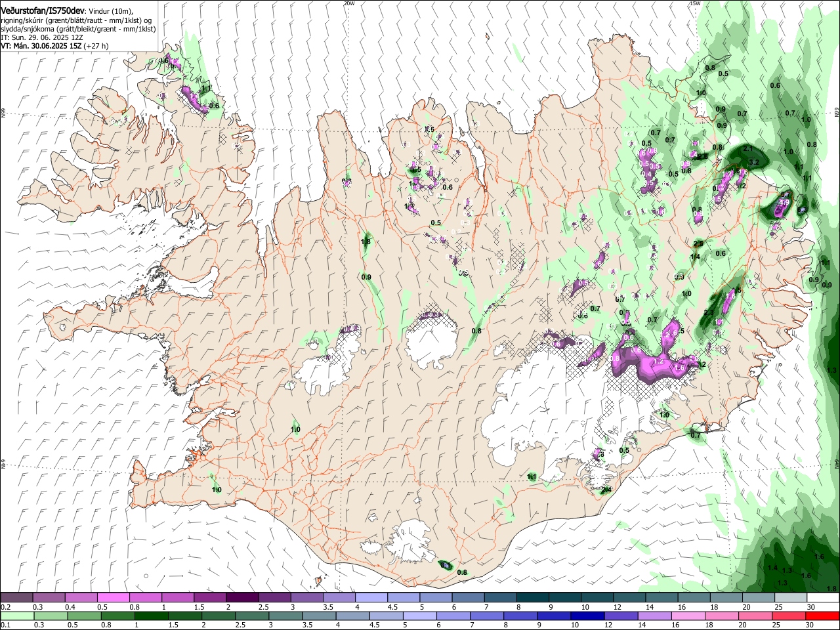This screenshot has width=840, height=630.
Task: Select the 'Vindur (10m)' header text
Action: click(111, 11)
